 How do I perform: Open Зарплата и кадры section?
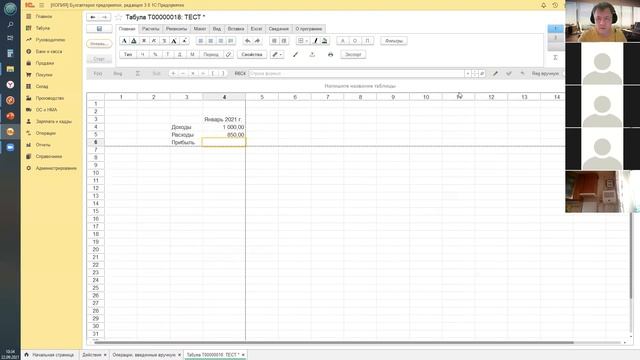pyautogui.click(x=53, y=121)
